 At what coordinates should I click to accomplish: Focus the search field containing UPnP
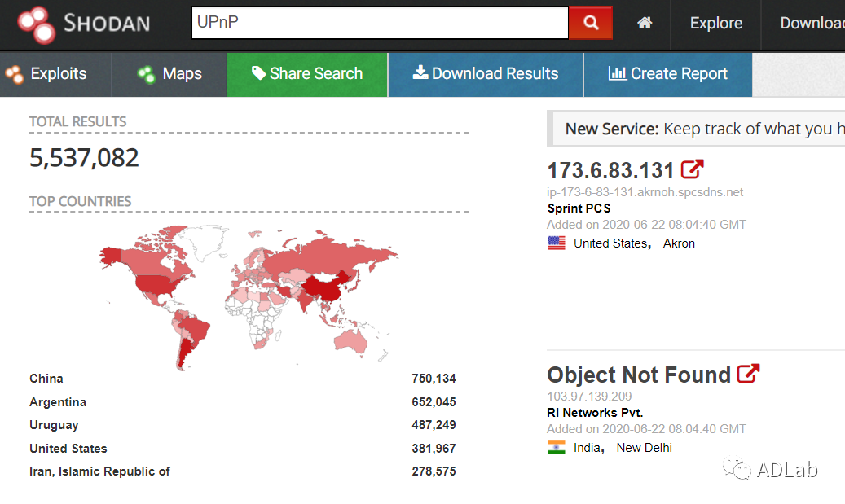[x=379, y=24]
